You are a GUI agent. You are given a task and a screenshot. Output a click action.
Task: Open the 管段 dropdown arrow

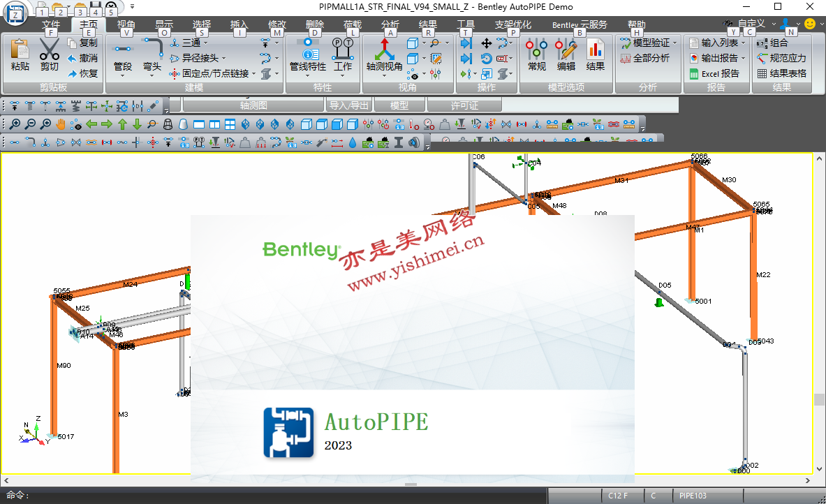click(x=123, y=76)
